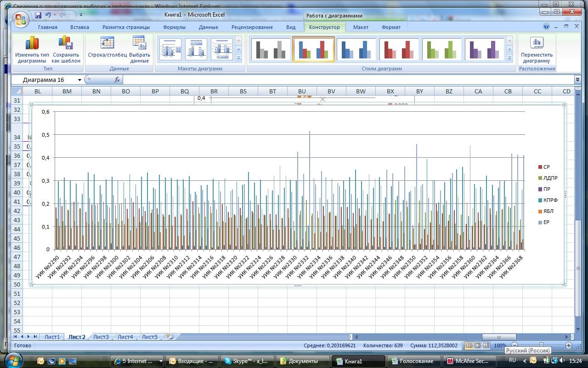Open Голосование Excel taskbar button

(x=415, y=361)
